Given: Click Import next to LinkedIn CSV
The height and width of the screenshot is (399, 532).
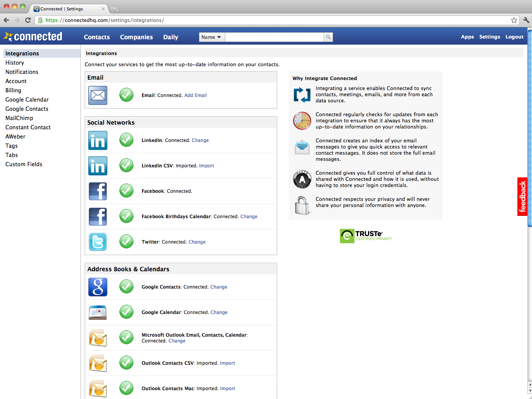Looking at the screenshot, I should 207,166.
